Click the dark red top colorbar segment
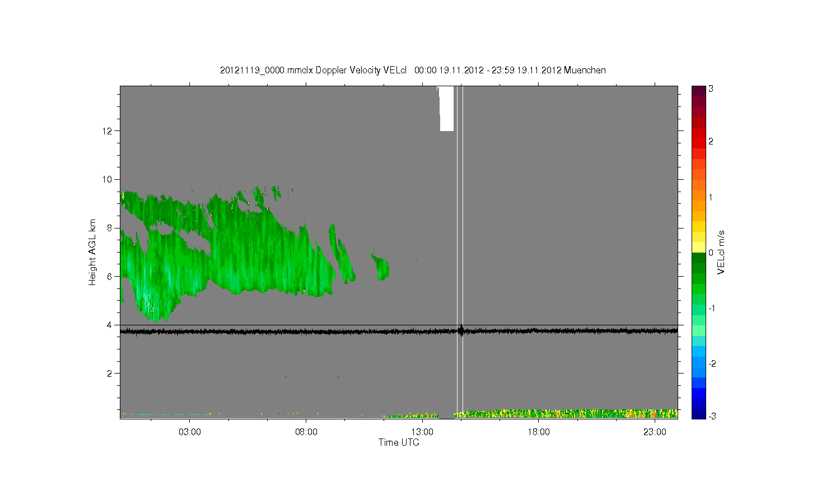 [698, 91]
